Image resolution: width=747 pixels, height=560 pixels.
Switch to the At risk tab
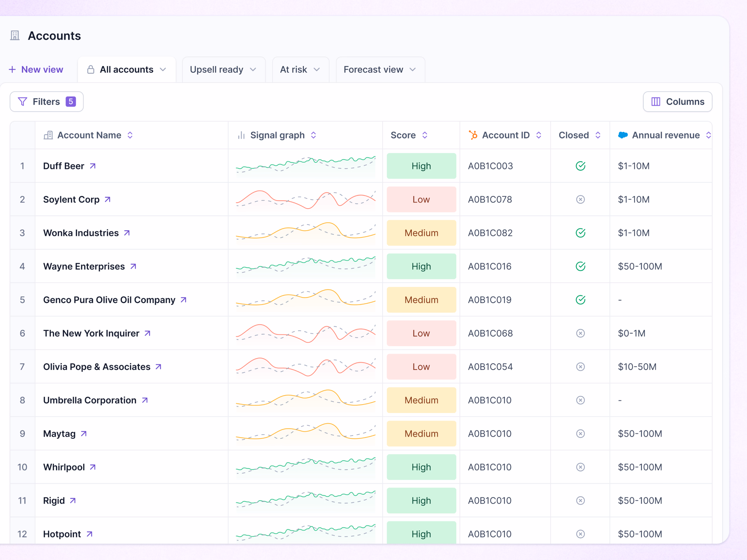(300, 69)
